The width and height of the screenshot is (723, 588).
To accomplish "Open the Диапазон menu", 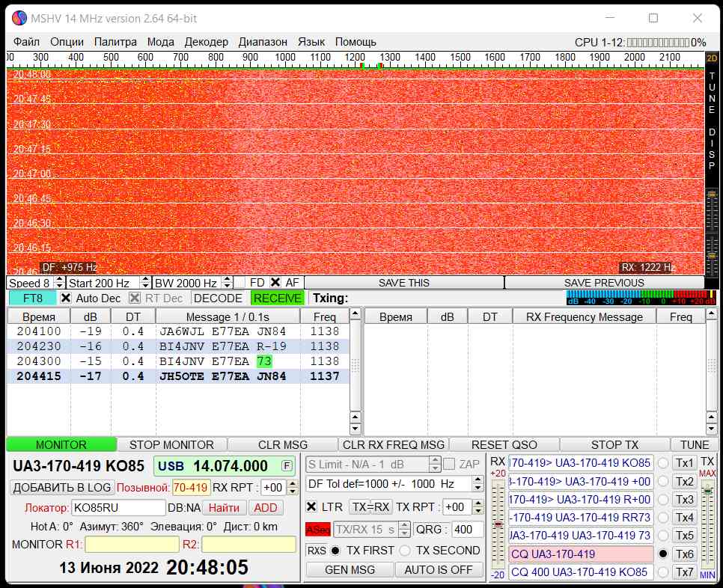I will click(262, 42).
